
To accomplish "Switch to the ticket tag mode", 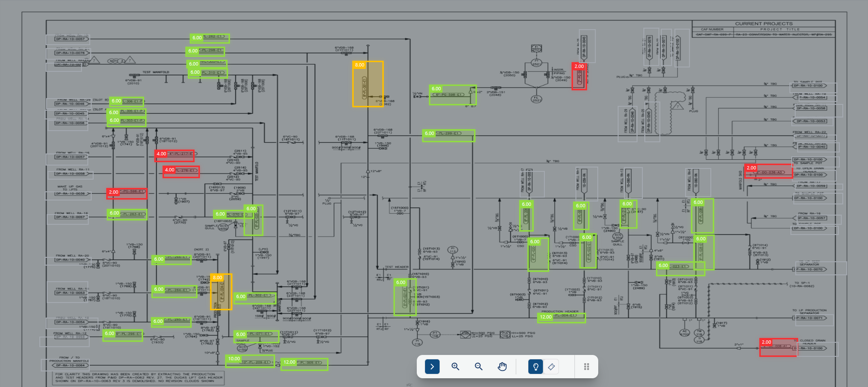I will pyautogui.click(x=551, y=367).
